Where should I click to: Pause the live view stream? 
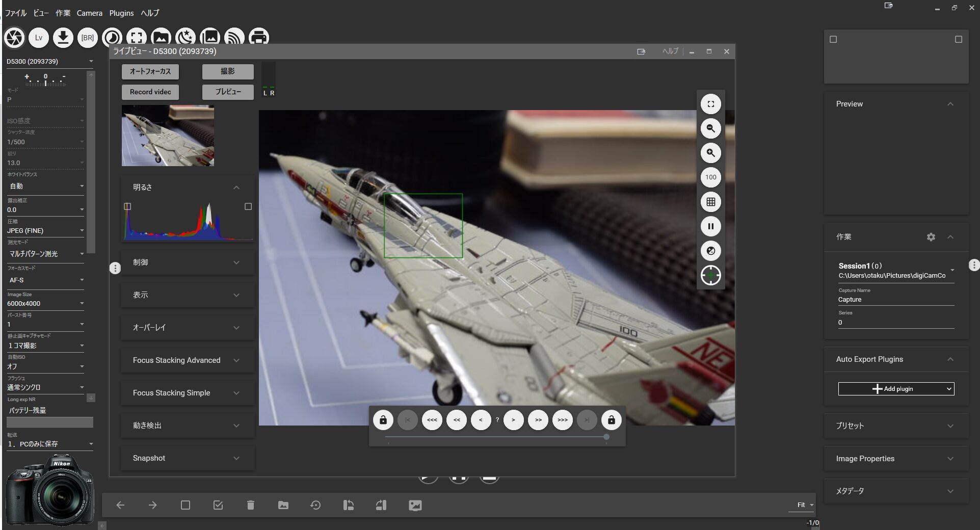[711, 226]
